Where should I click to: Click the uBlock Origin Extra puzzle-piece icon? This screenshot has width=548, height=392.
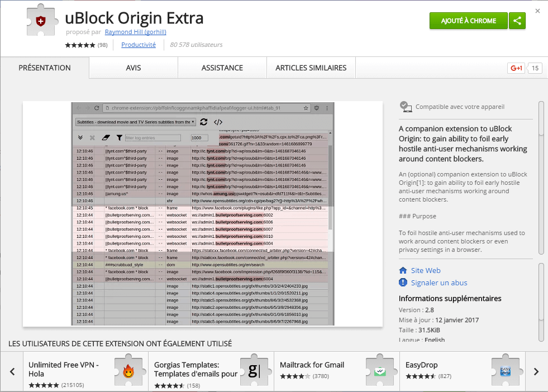[41, 21]
